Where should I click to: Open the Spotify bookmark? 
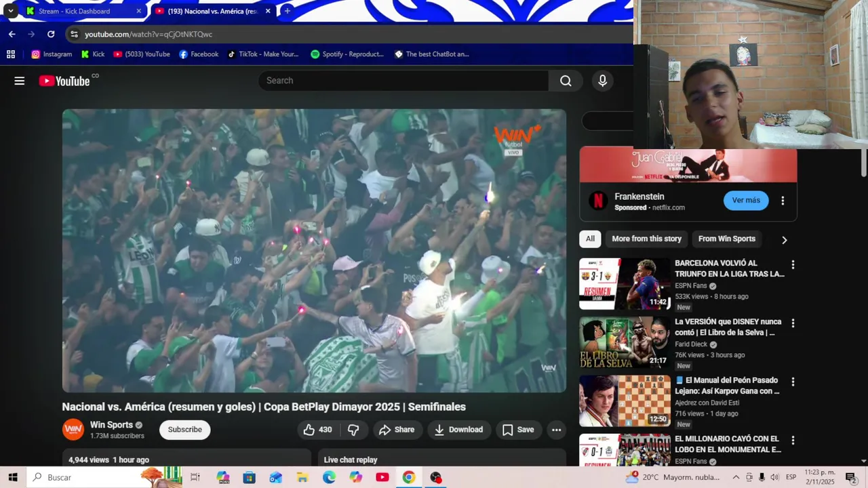[x=347, y=54]
